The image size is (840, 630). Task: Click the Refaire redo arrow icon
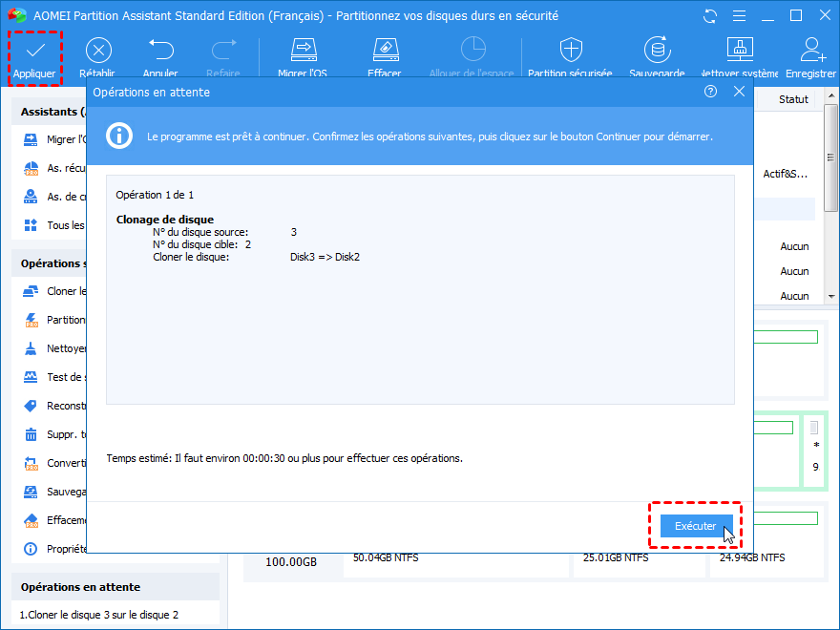(x=223, y=50)
